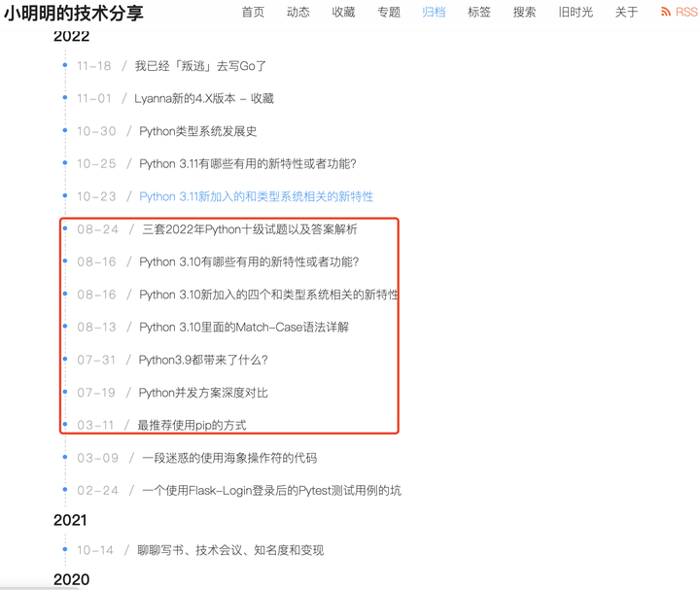The height and width of the screenshot is (590, 700).
Task: Click the date 03-09
Action: click(98, 458)
